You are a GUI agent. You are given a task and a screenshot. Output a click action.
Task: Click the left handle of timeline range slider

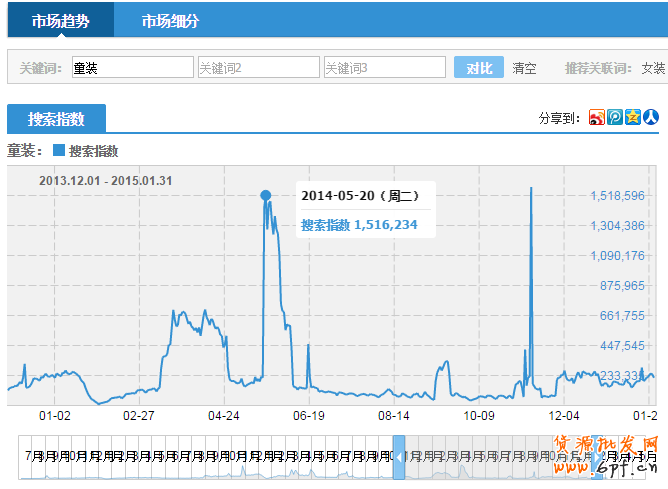pos(399,457)
